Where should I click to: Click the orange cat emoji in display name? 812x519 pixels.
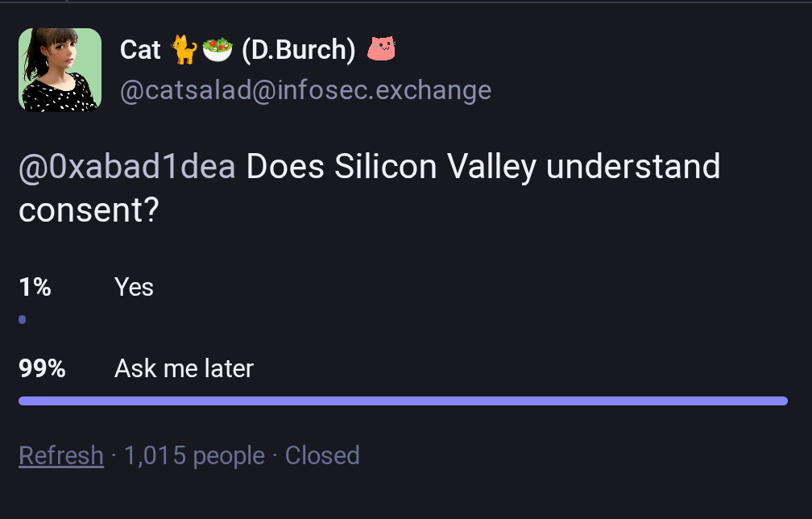[x=183, y=51]
